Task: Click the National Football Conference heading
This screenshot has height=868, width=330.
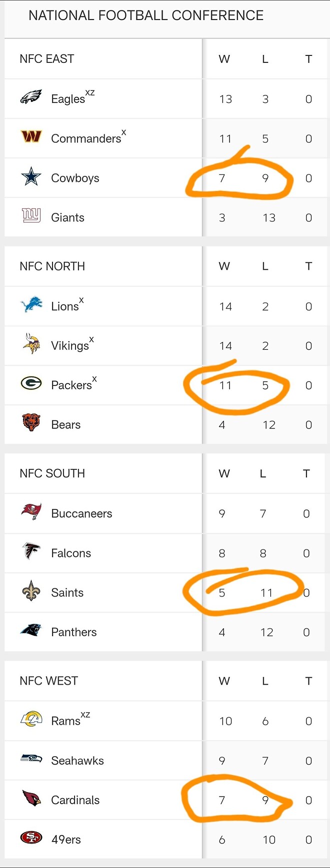Action: (x=146, y=15)
